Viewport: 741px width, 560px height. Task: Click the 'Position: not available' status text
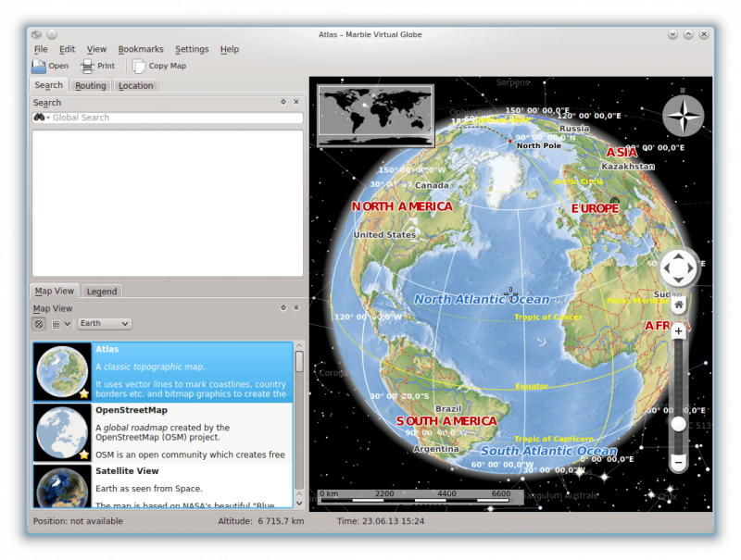[x=78, y=521]
